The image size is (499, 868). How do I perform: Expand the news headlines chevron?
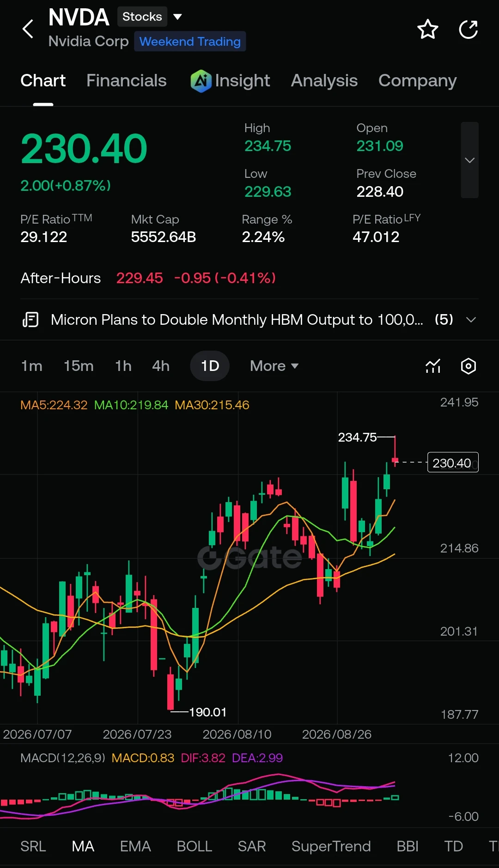[x=471, y=320]
